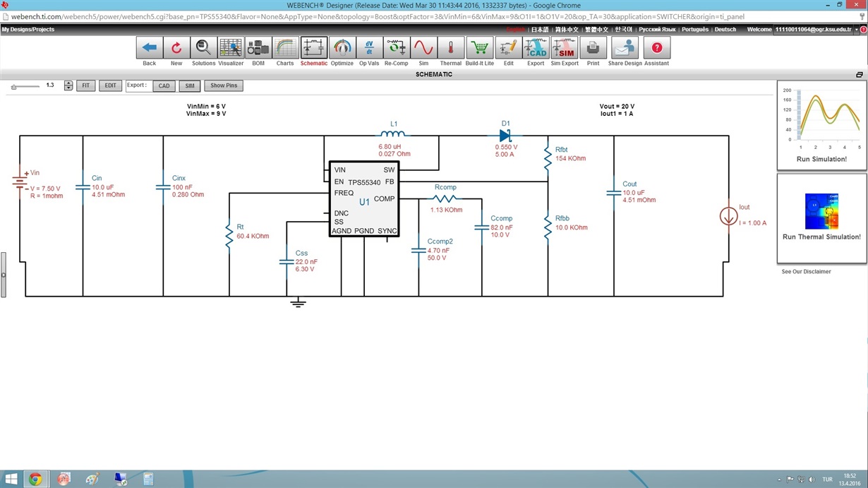Start a New design

(176, 48)
